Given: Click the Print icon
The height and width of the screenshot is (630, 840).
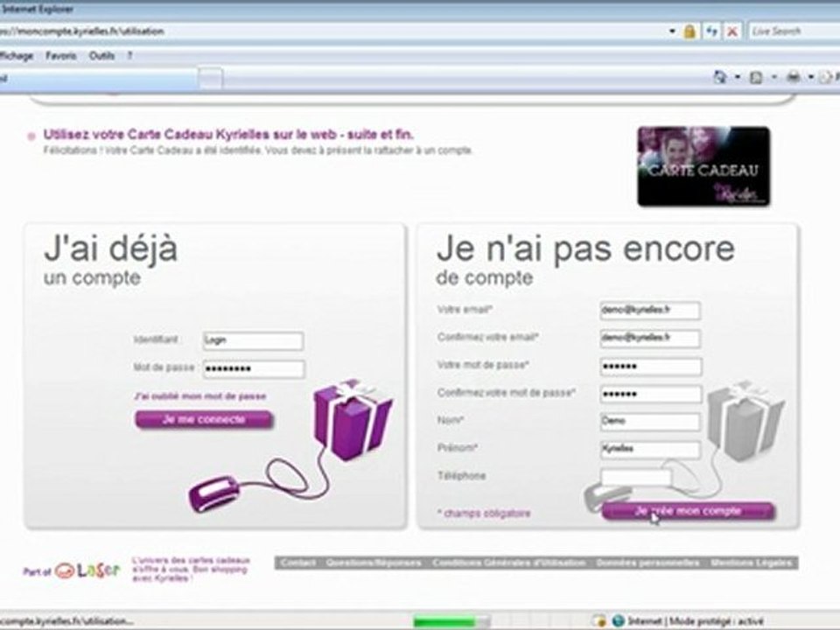Looking at the screenshot, I should point(794,78).
